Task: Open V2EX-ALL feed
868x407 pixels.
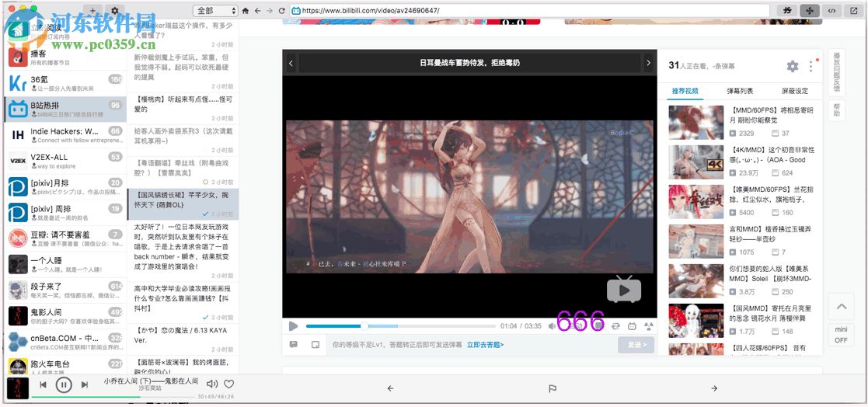Action: coord(65,162)
